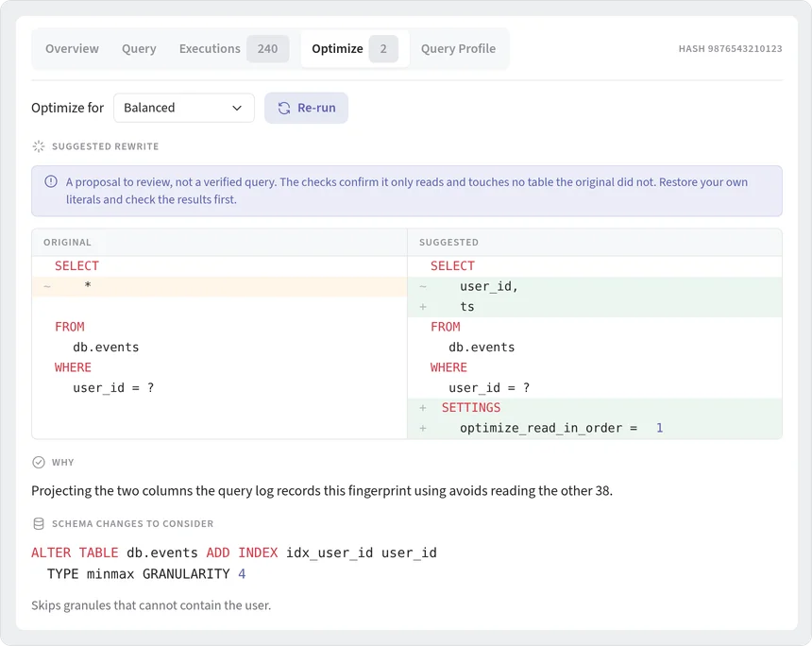Click the plus marker beside the ts line
The width and height of the screenshot is (812, 646).
(423, 307)
